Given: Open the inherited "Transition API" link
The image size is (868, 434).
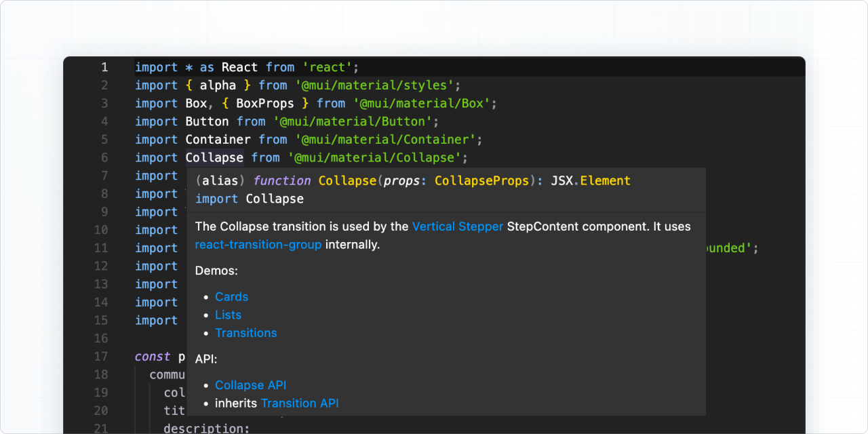Looking at the screenshot, I should pyautogui.click(x=300, y=403).
